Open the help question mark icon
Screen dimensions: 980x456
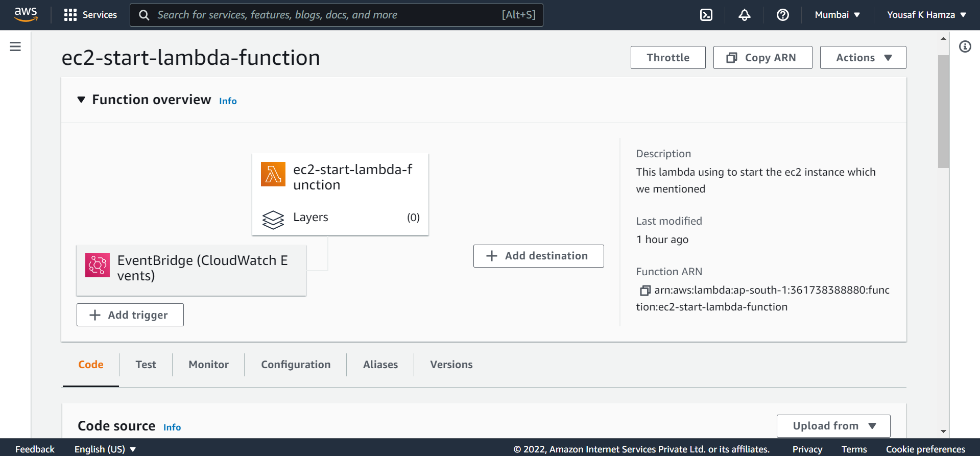click(x=783, y=15)
